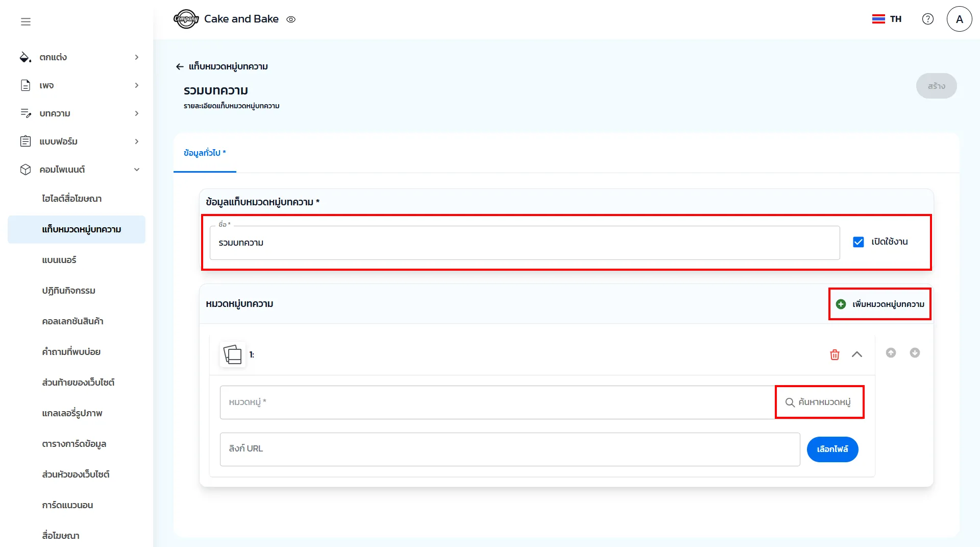Click the help question mark icon
Image resolution: width=980 pixels, height=547 pixels.
[927, 19]
